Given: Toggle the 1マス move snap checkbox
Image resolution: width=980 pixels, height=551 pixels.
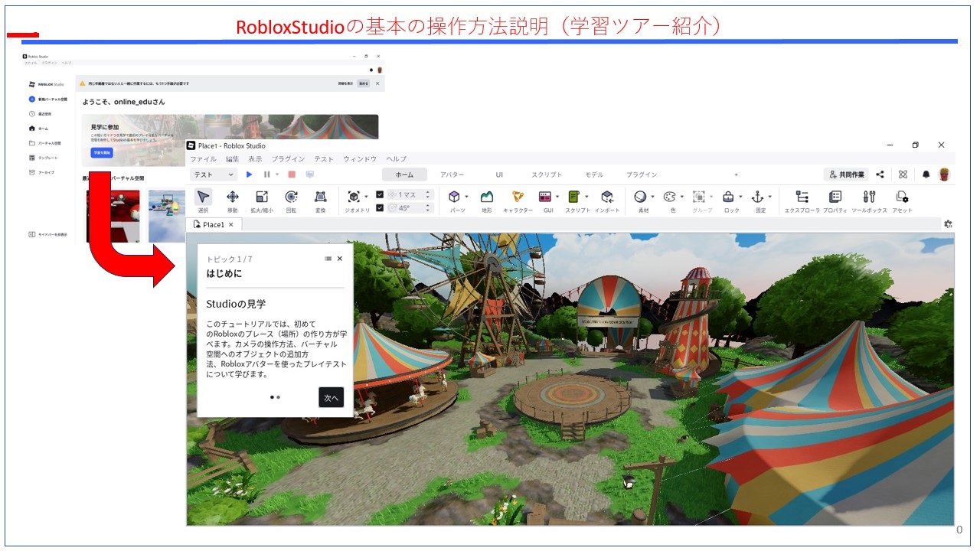Looking at the screenshot, I should click(381, 194).
